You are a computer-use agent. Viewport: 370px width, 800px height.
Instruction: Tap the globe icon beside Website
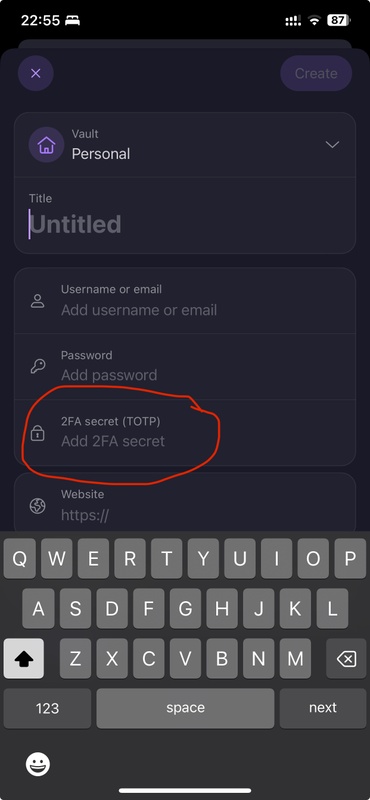click(38, 506)
